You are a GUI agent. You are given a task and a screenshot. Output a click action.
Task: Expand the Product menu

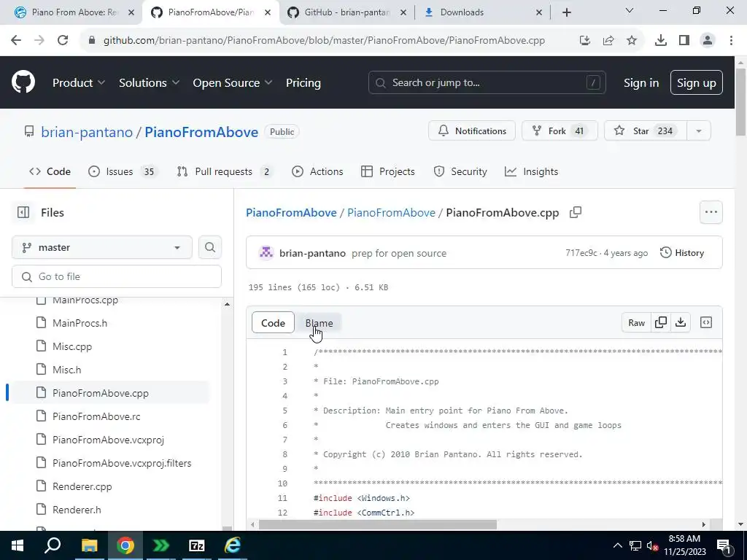click(x=79, y=82)
